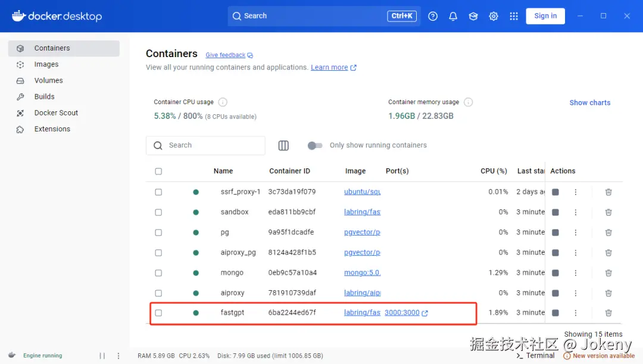
Task: Delete the aiproxy container
Action: (x=608, y=293)
